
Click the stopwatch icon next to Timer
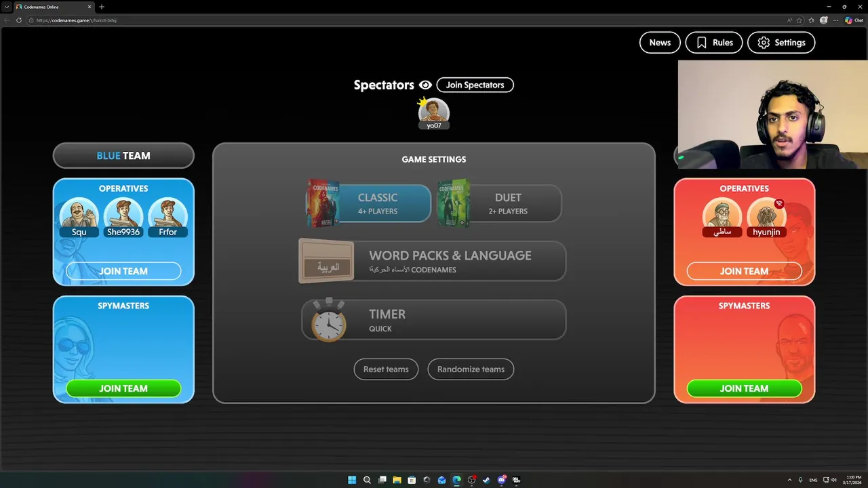(x=328, y=320)
